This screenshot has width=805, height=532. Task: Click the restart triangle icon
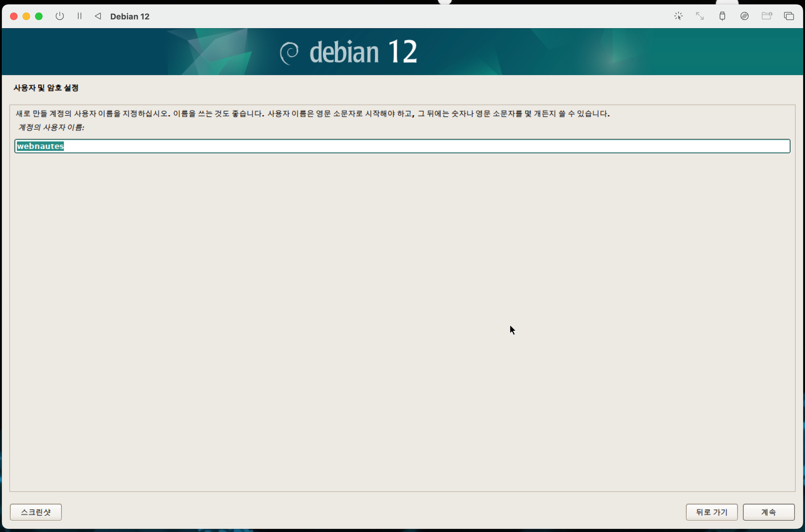point(98,16)
